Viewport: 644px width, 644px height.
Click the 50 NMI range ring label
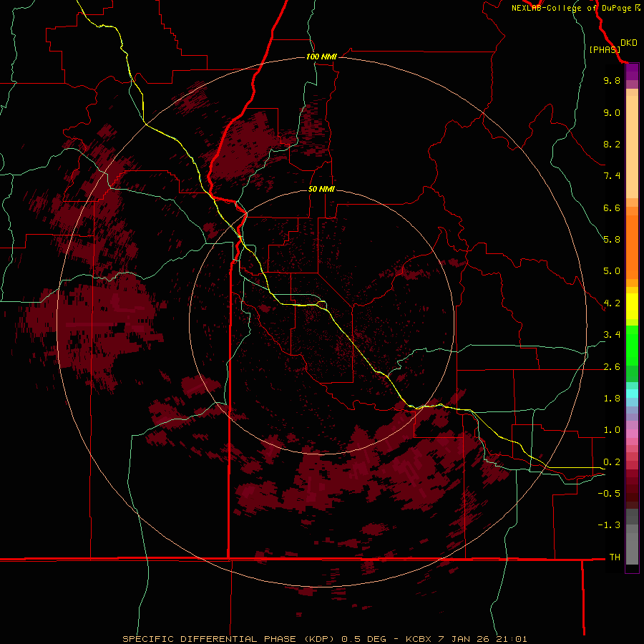pyautogui.click(x=321, y=189)
